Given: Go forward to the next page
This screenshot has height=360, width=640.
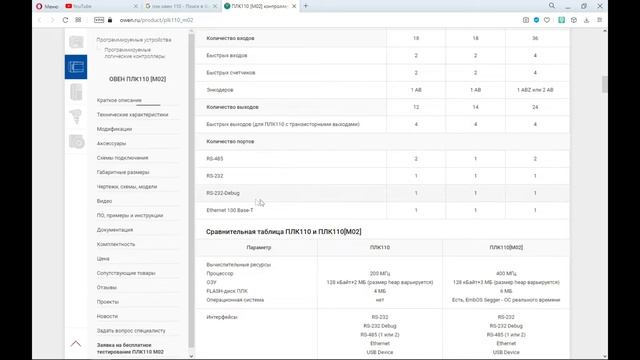Looking at the screenshot, I should tap(52, 20).
